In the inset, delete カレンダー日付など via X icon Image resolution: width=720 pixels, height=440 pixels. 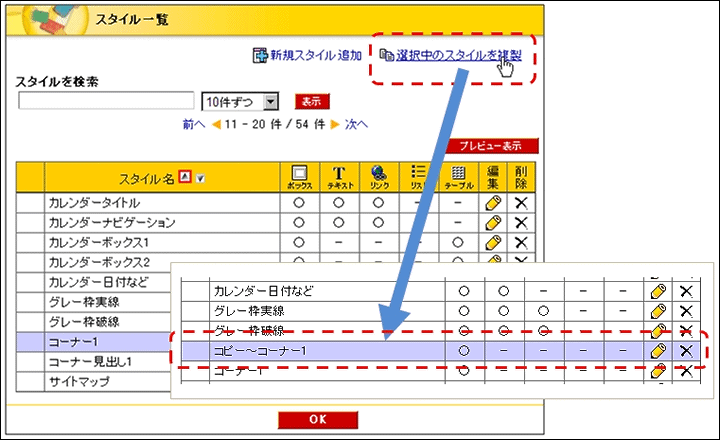pos(686,291)
